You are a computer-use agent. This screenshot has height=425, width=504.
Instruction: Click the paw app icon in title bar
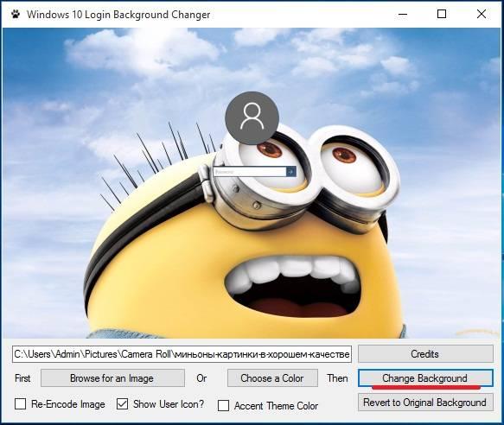tap(15, 15)
